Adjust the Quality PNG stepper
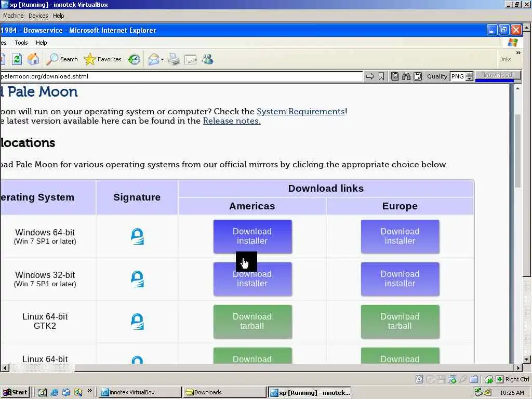 tap(469, 76)
